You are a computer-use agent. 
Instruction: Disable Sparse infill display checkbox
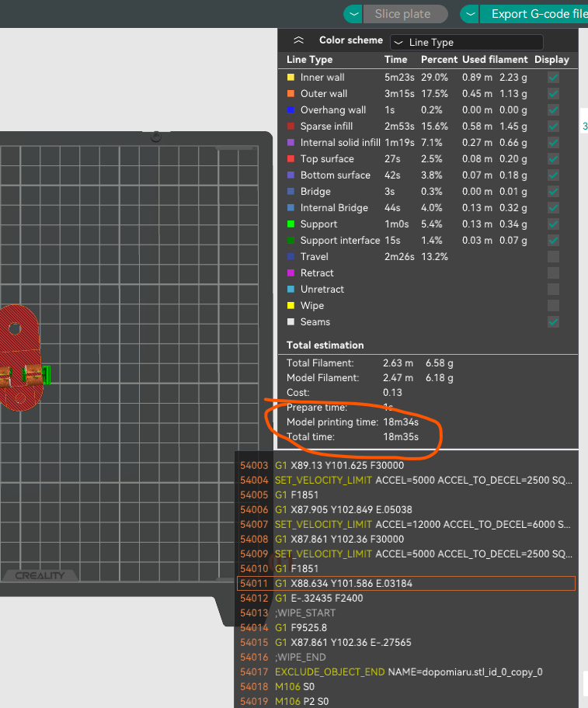(553, 127)
